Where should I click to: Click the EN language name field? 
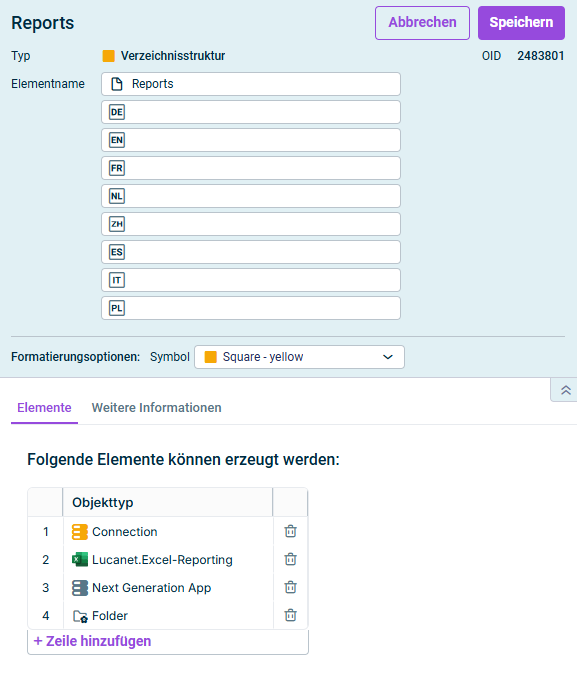coord(251,140)
